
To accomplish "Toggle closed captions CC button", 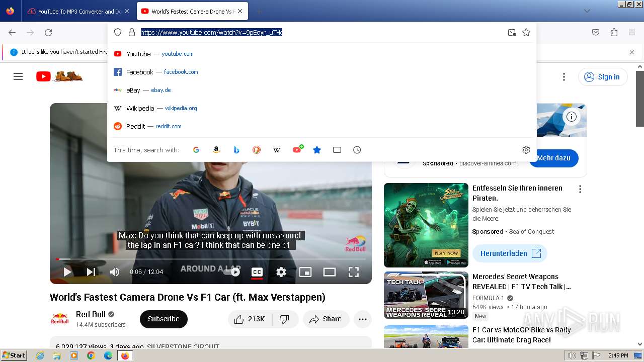I will 257,272.
